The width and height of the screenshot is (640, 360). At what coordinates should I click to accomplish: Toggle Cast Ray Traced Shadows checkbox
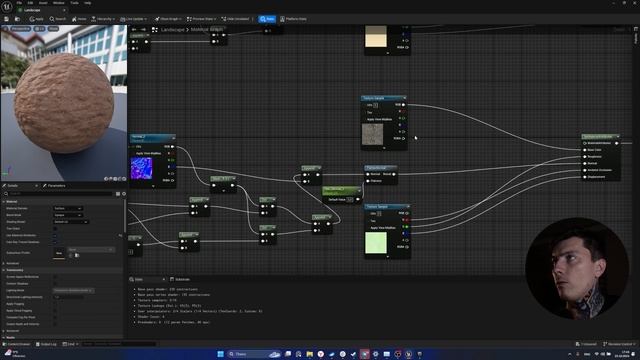tap(55, 242)
